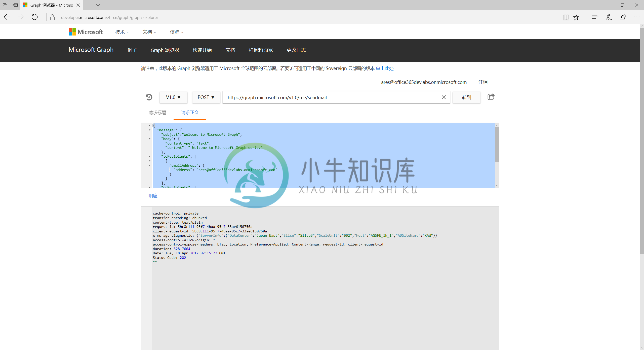Open the 更改日志 nav item

coord(296,50)
